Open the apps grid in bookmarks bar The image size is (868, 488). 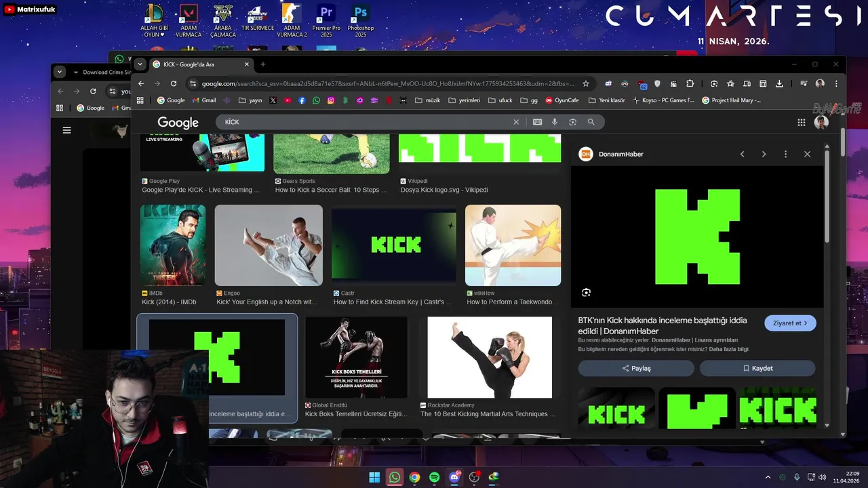(x=140, y=100)
